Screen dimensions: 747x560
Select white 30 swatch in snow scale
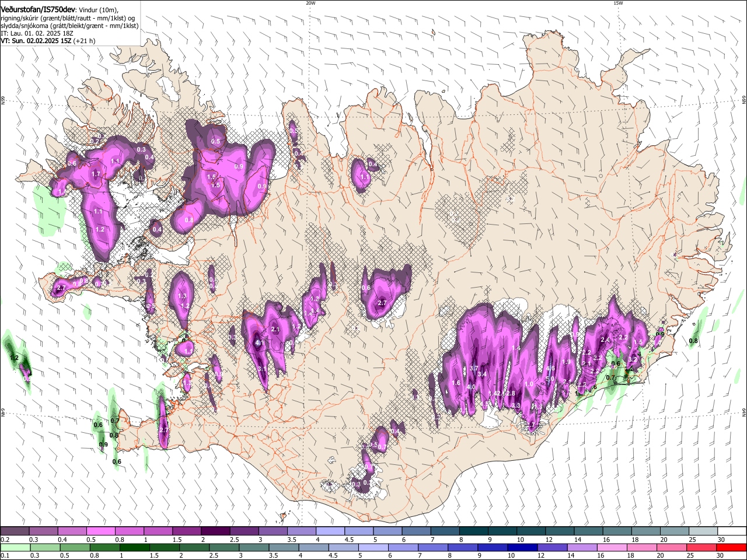coord(732,531)
